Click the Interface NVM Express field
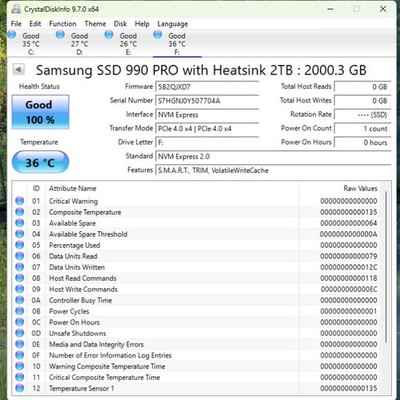 [x=207, y=115]
